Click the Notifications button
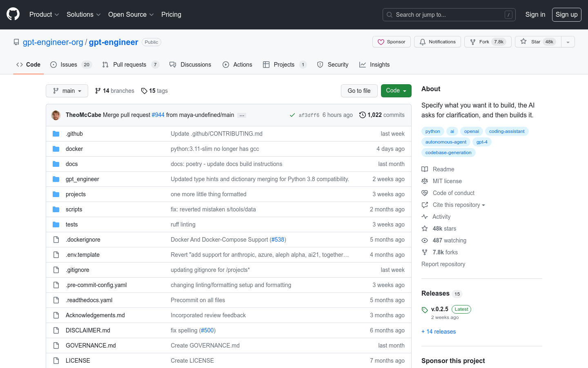Viewport: 588px width, 368px height. (437, 42)
